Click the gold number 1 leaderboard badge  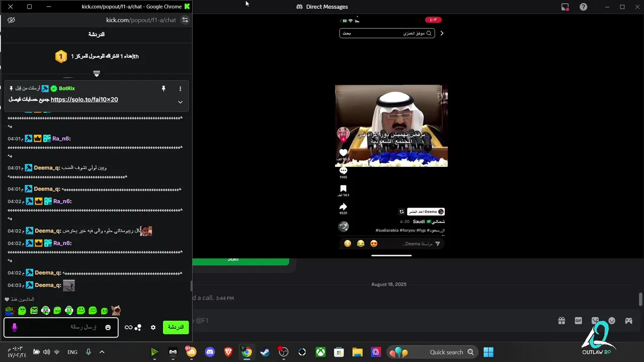coord(61,56)
